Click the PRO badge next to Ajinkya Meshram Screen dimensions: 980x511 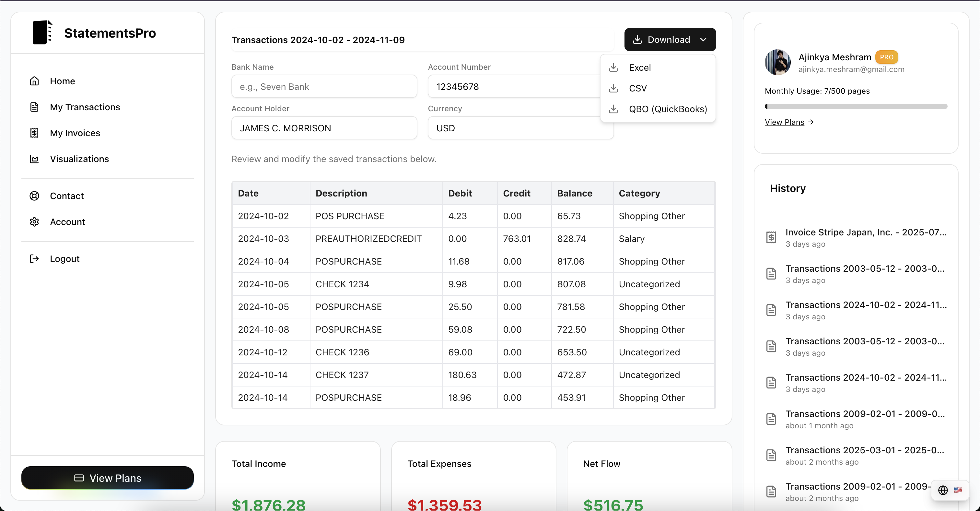pyautogui.click(x=886, y=57)
